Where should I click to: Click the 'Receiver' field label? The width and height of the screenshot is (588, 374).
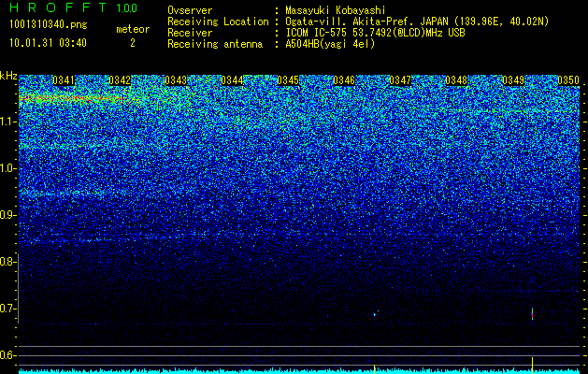[190, 33]
